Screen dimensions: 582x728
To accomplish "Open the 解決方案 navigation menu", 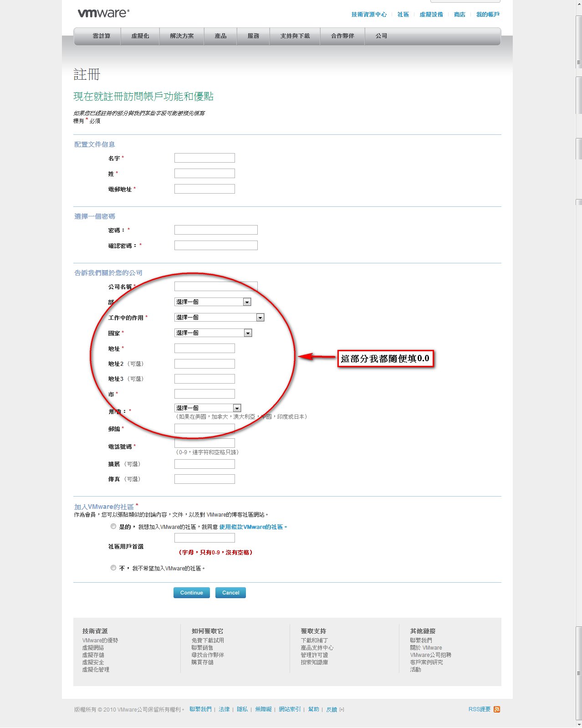I will coord(182,36).
